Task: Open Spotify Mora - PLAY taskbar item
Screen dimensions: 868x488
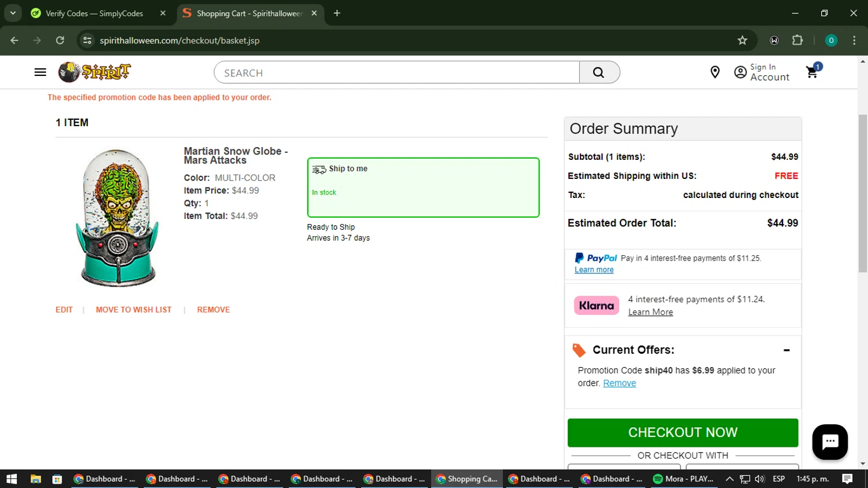Action: 683,479
